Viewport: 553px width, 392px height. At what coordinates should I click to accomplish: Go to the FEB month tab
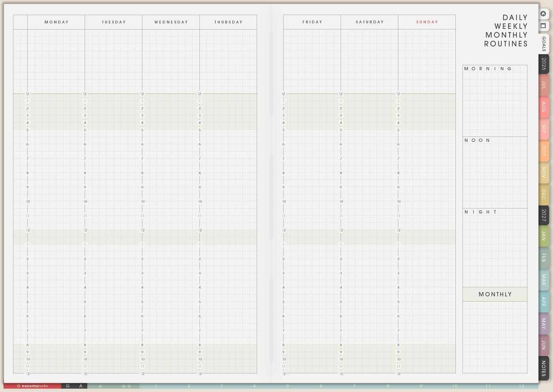click(544, 258)
